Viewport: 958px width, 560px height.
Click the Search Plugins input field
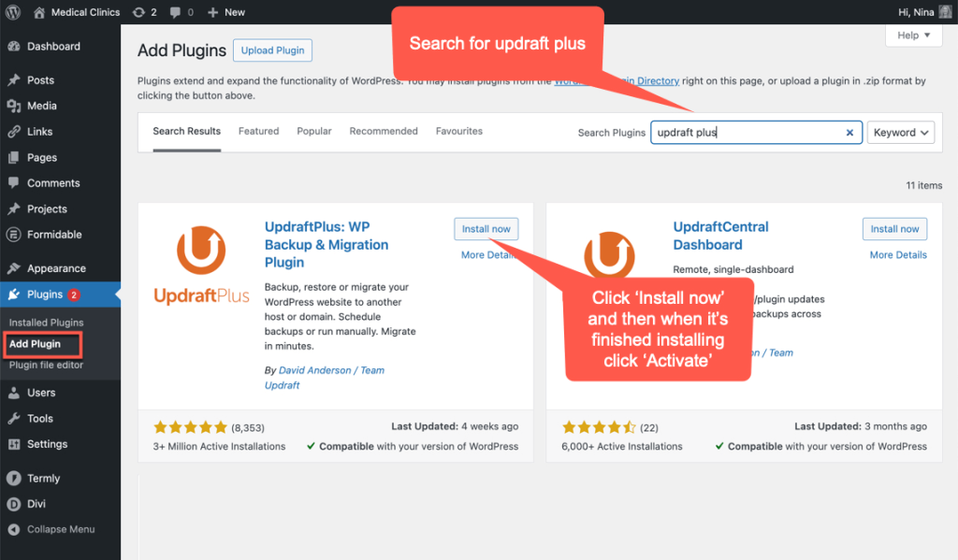click(x=746, y=133)
